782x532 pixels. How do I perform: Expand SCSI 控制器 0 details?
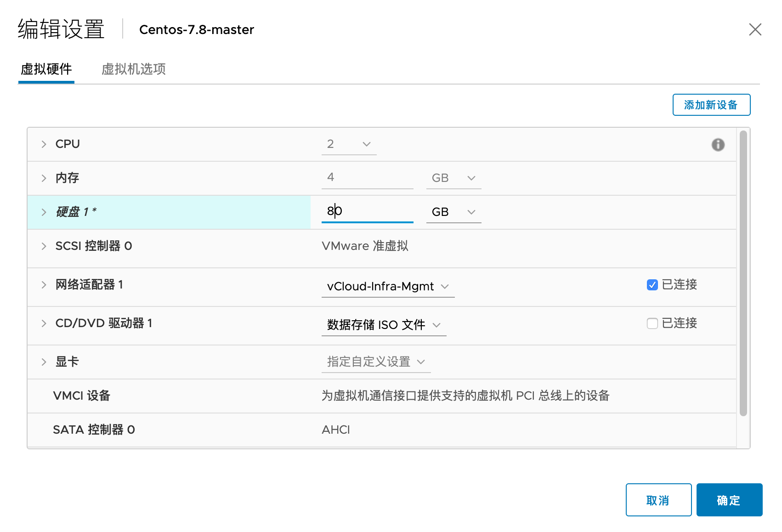(44, 246)
